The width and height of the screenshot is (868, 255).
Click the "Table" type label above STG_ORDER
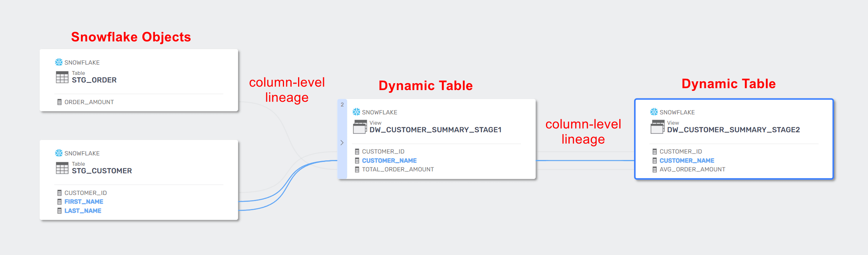click(79, 73)
